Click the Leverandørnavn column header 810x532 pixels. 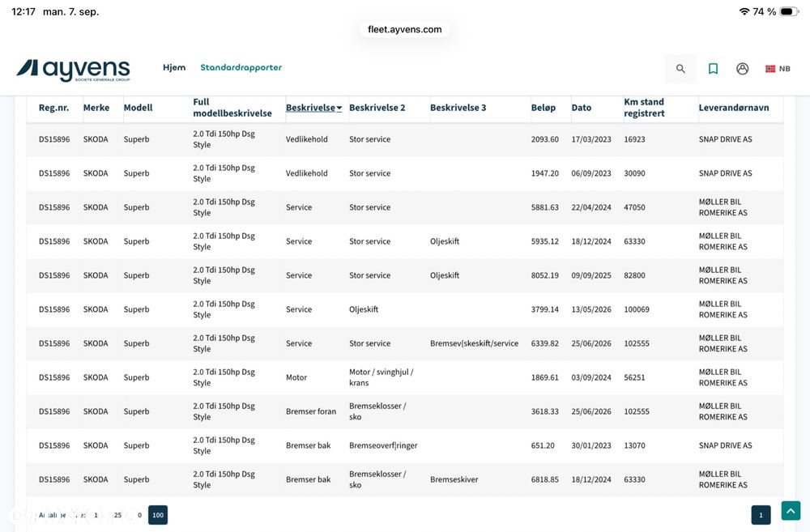tap(734, 108)
